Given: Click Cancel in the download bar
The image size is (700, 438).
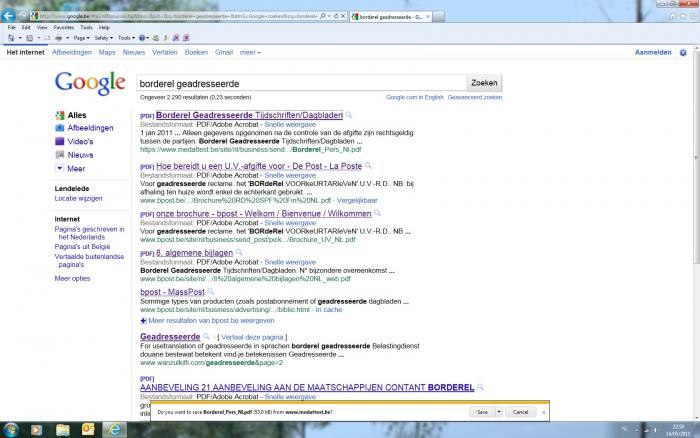Looking at the screenshot, I should 521,412.
